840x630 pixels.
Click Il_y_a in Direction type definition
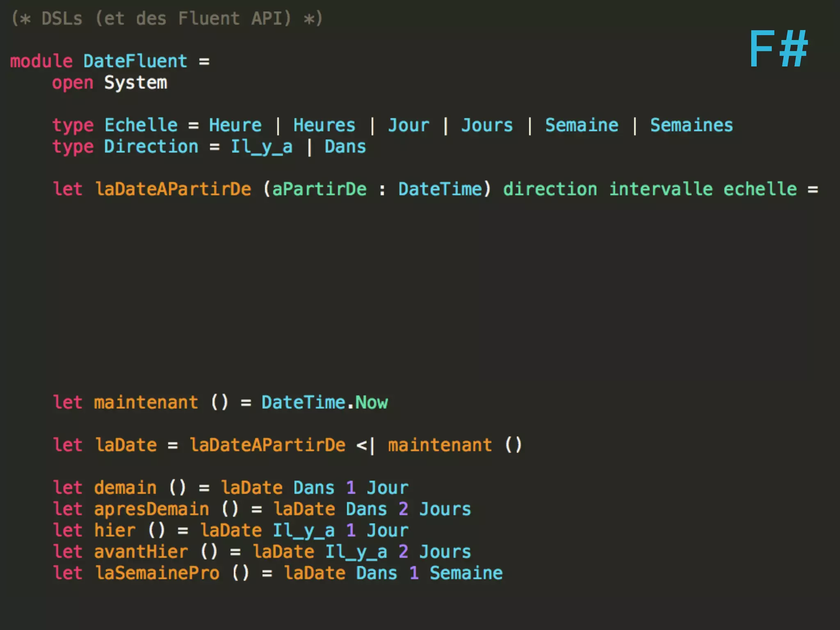pyautogui.click(x=262, y=147)
